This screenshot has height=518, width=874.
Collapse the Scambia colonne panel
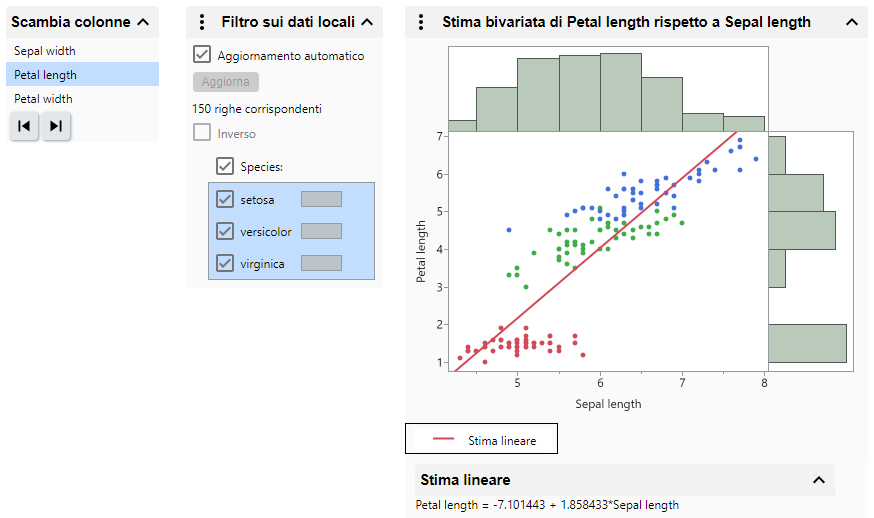(x=143, y=21)
